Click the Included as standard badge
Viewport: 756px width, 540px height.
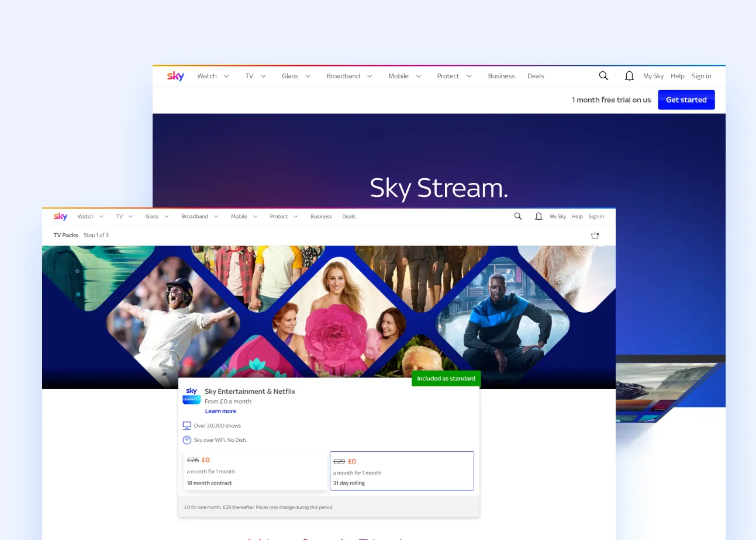pos(446,378)
